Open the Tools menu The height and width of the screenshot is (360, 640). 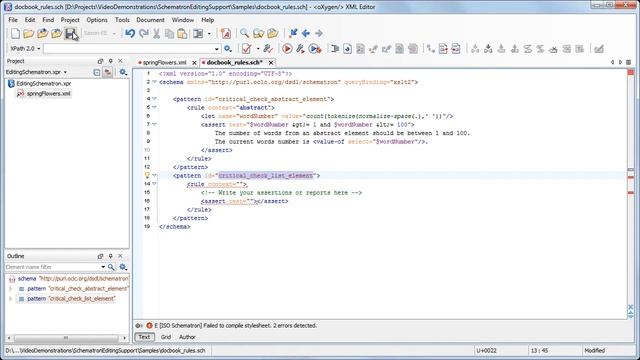[122, 20]
